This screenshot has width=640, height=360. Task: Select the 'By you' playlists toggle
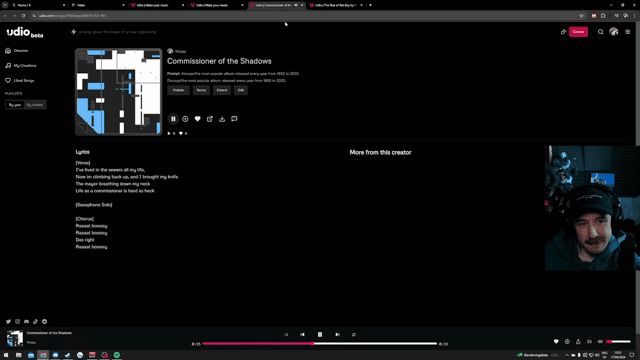[15, 105]
